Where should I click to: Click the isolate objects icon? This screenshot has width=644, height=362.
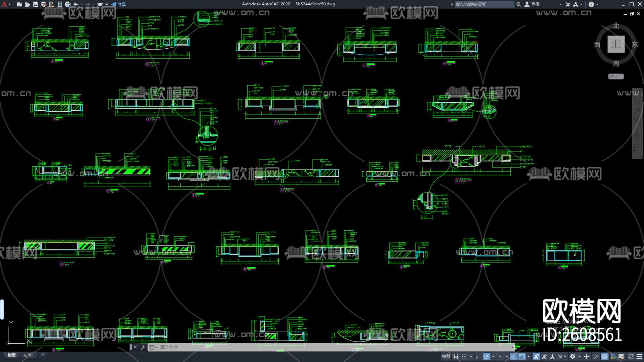tap(595, 357)
